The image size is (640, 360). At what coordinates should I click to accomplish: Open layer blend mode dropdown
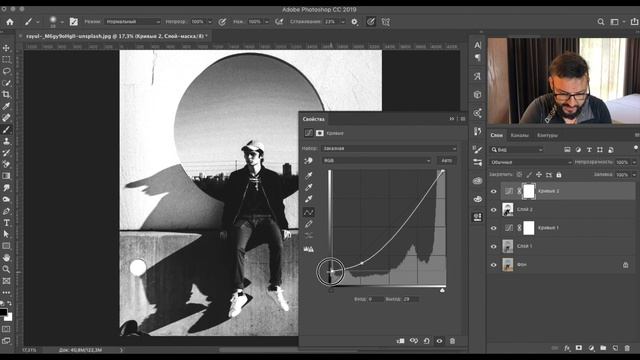[x=530, y=162]
